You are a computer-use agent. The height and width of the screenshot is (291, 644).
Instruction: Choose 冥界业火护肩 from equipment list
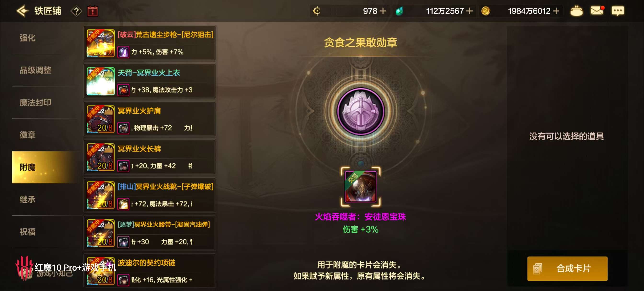pos(150,119)
